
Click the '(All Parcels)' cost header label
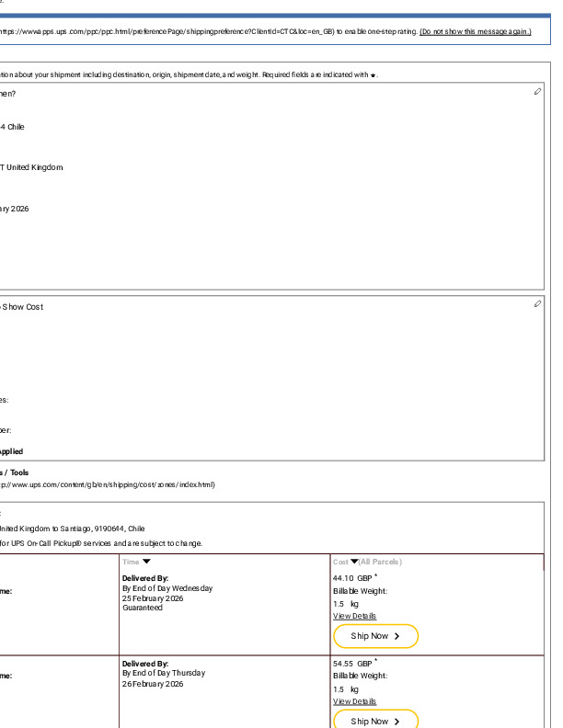(x=381, y=562)
